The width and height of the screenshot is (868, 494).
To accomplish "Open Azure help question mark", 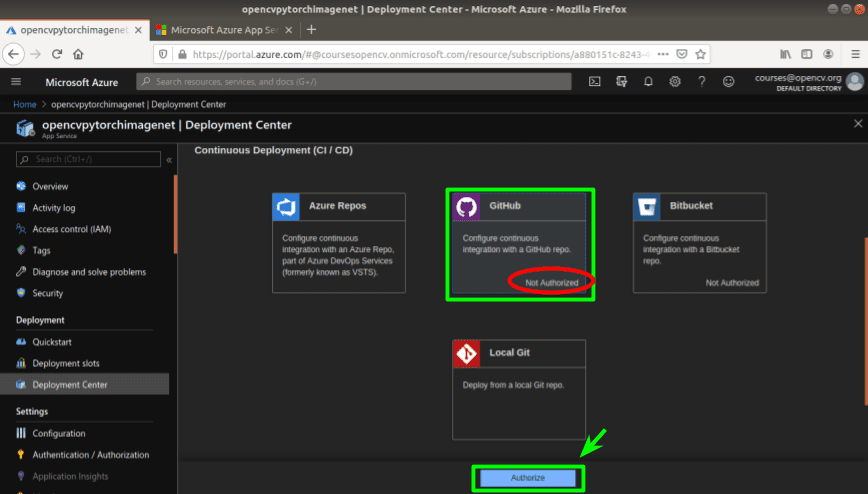I will 701,81.
